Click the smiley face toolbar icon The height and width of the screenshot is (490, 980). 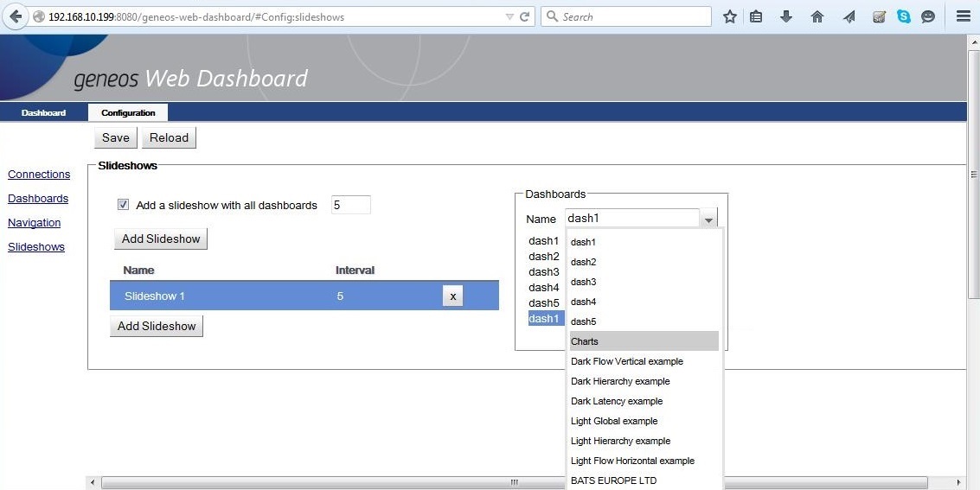pos(928,16)
